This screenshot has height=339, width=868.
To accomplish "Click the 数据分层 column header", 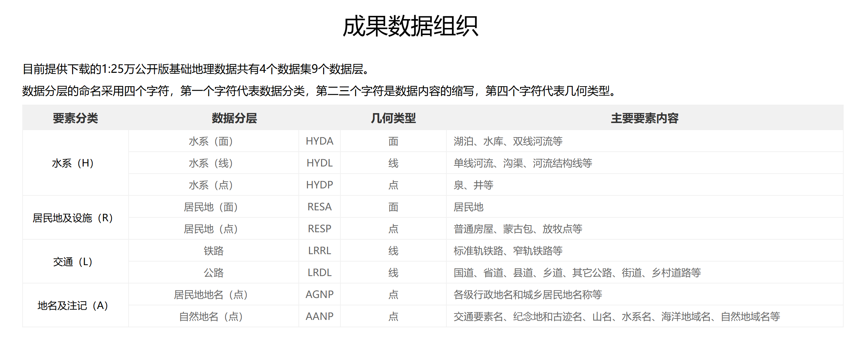I will click(234, 118).
